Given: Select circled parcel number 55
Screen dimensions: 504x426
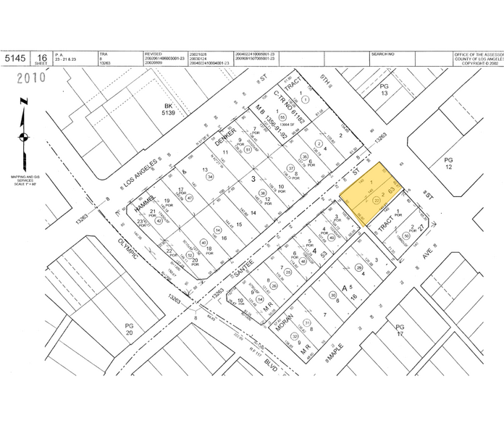Looking at the screenshot, I should [282, 117].
